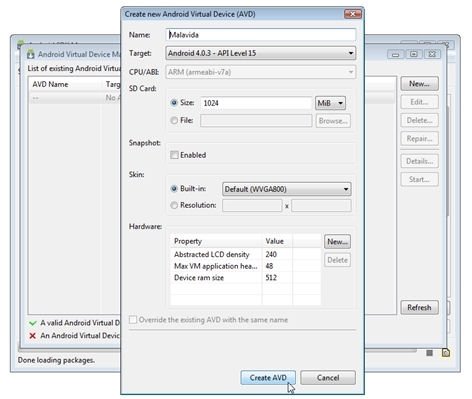Click the value 512 for device ram
The image size is (472, 399).
coord(271,278)
